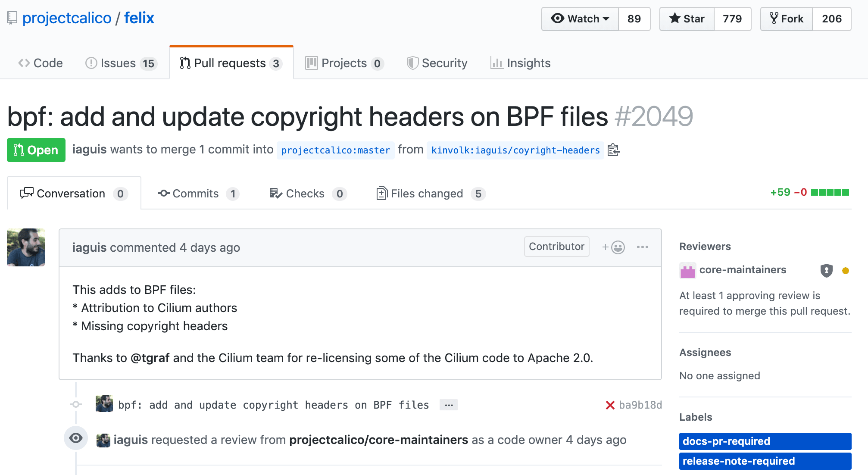Open the 'bpf: add and update copyright headers' commit

click(274, 405)
